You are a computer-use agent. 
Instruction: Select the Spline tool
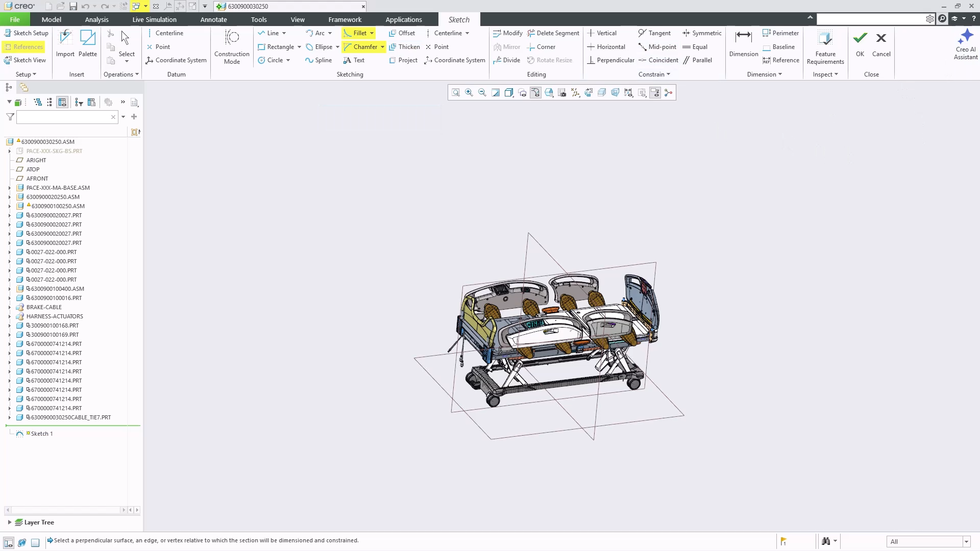[318, 60]
